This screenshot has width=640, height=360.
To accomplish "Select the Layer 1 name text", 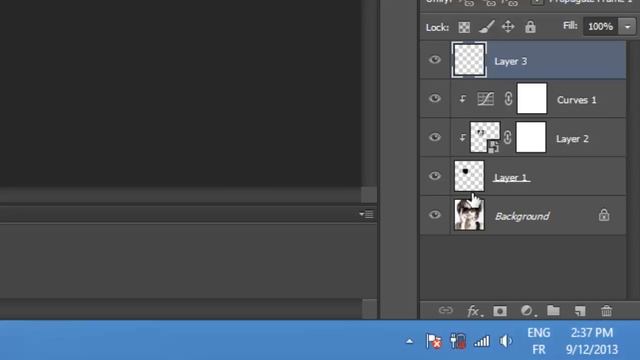I will [x=511, y=178].
